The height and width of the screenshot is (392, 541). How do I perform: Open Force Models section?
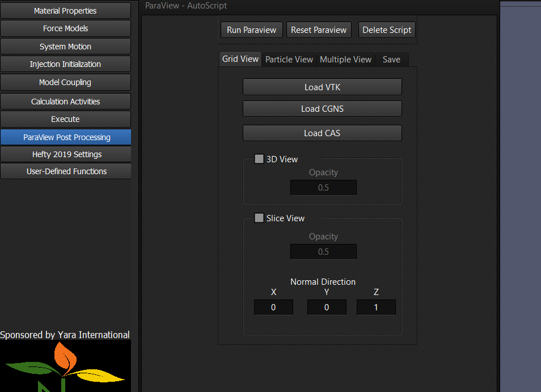[65, 28]
